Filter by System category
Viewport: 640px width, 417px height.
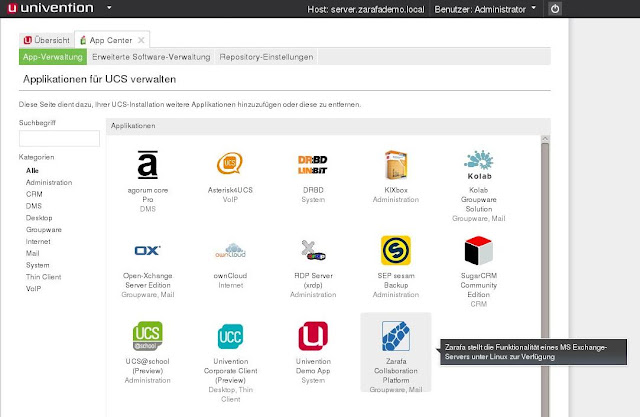(x=38, y=265)
